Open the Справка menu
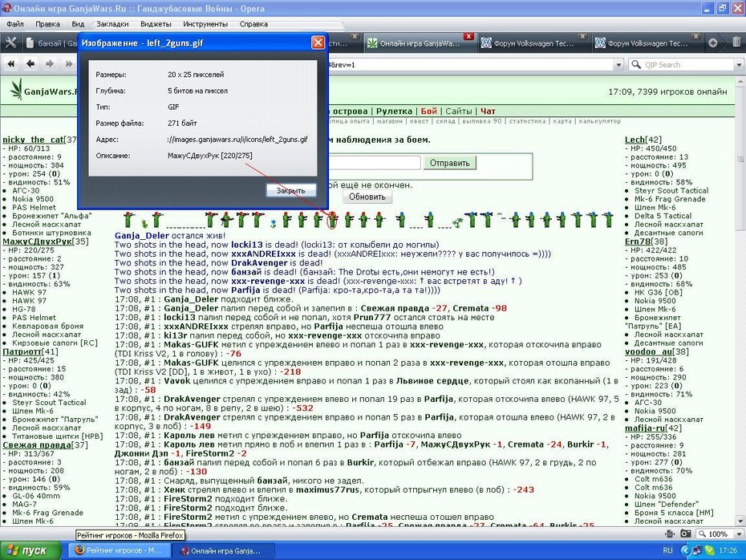The height and width of the screenshot is (560, 746). point(253,24)
